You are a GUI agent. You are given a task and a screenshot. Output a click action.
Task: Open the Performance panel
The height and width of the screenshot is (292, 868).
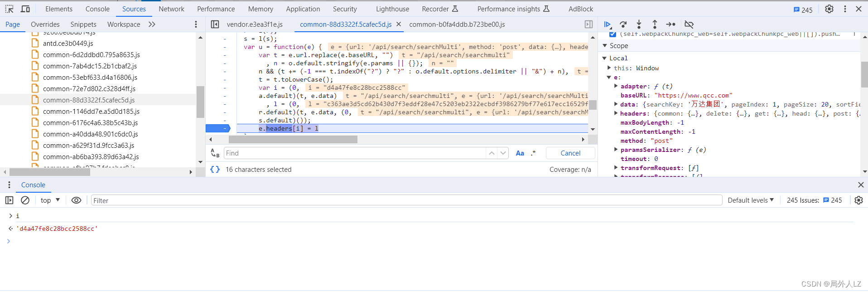[x=216, y=9]
